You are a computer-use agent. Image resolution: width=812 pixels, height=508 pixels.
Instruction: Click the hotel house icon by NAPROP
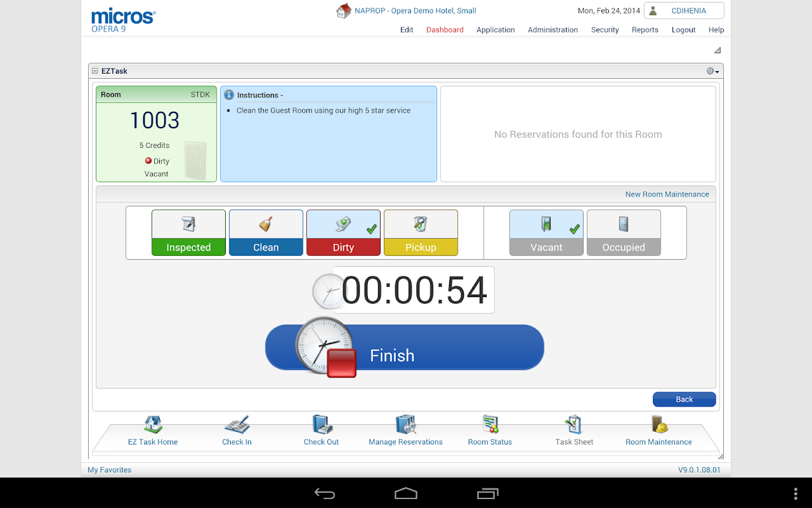coord(343,11)
